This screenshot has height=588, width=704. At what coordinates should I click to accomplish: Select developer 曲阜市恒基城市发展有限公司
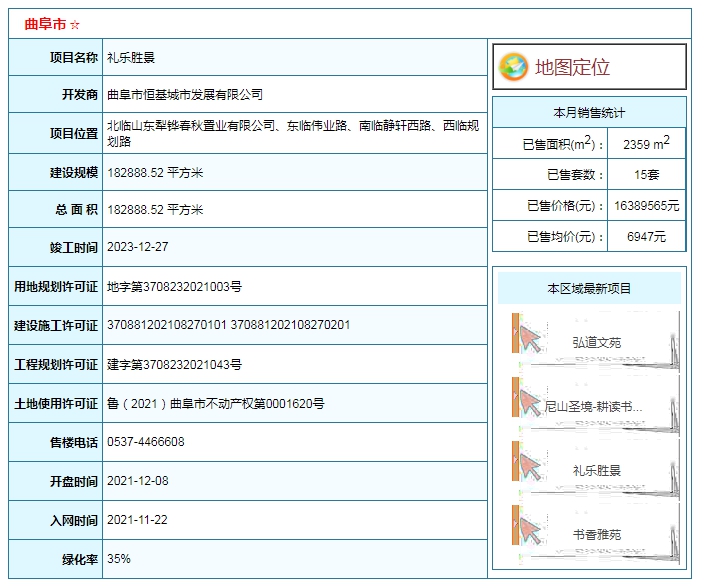pos(185,95)
